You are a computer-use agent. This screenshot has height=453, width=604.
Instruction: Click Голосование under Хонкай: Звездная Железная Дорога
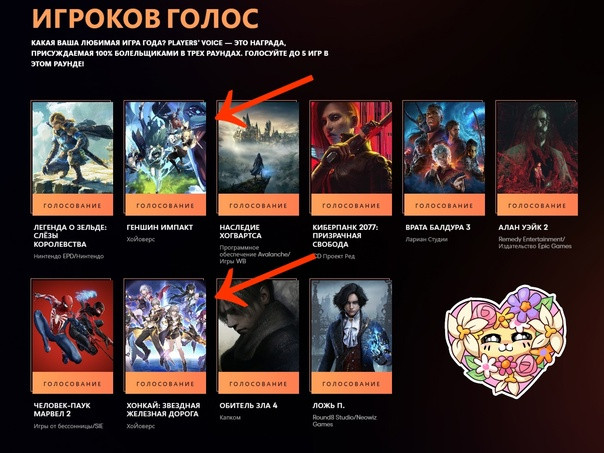click(166, 383)
